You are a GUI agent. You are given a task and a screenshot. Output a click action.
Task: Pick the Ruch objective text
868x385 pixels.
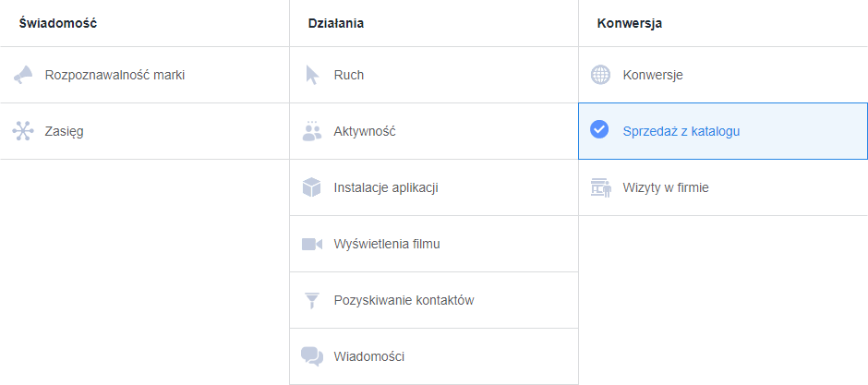point(349,75)
